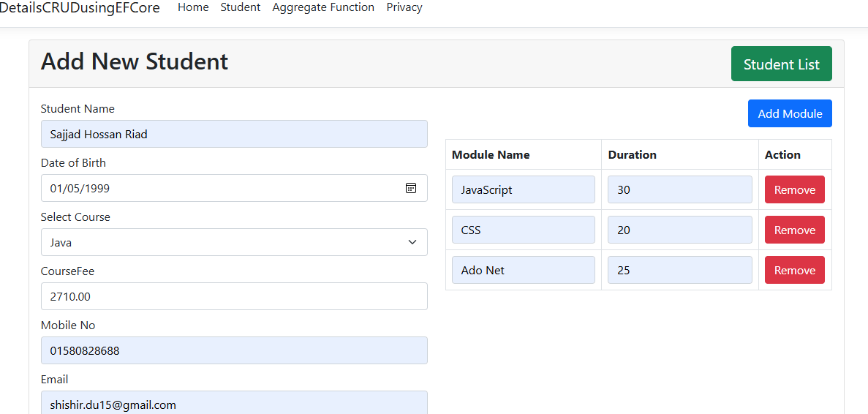
Task: Click the CourseFee field showing 2710.00
Action: (234, 296)
